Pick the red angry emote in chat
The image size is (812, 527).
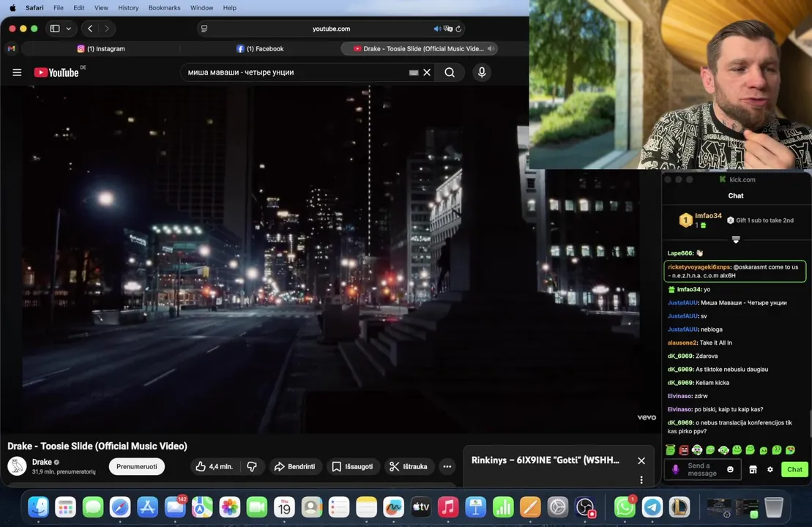tap(684, 450)
